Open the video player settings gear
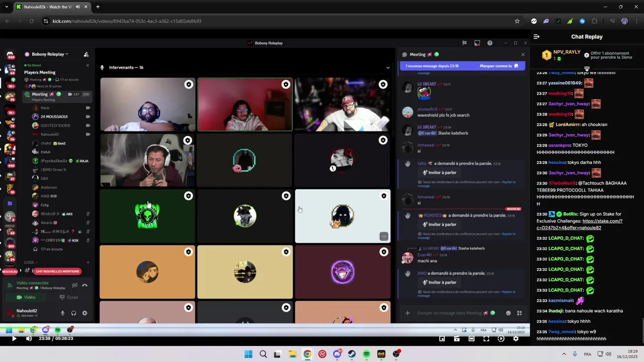Viewport: 644px width, 362px height. [x=516, y=338]
